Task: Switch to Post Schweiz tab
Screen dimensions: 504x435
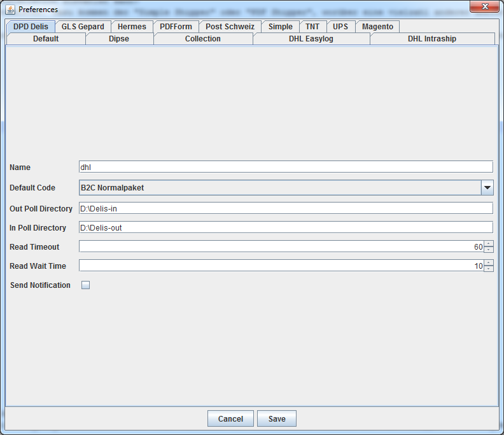Action: (x=230, y=26)
